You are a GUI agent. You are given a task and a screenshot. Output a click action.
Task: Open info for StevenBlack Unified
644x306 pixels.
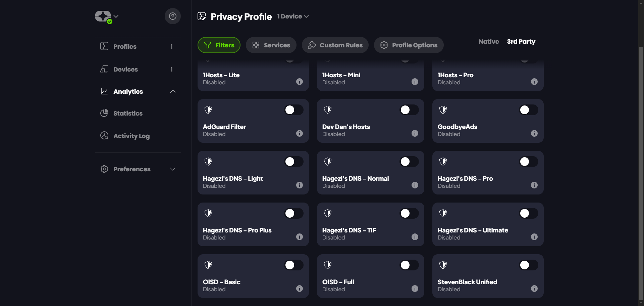pos(534,289)
